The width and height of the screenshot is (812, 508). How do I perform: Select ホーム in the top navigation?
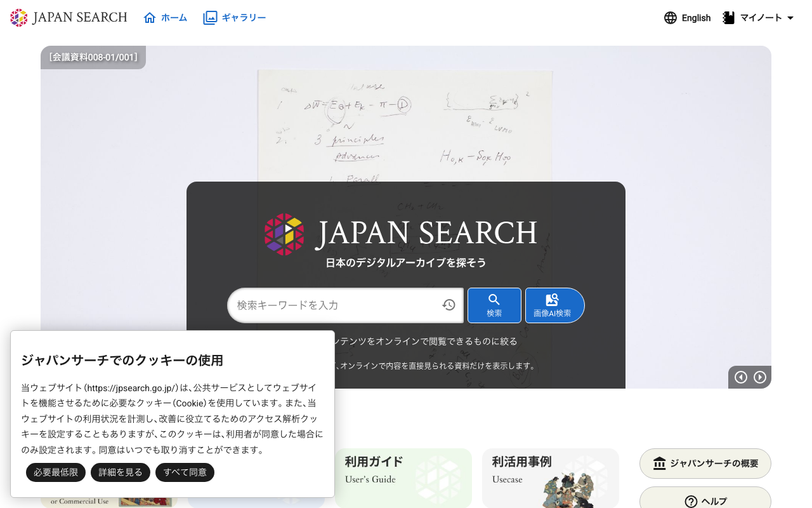(173, 17)
